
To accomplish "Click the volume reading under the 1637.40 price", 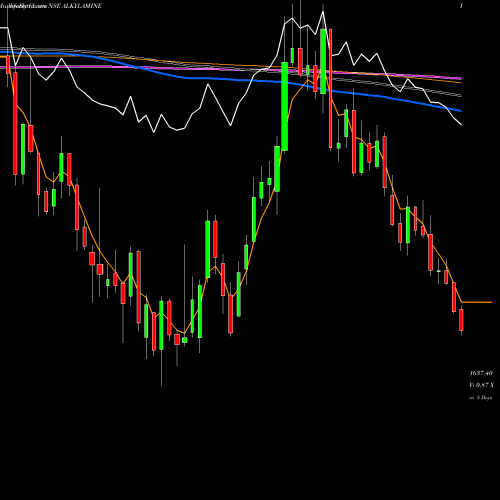I will (482, 385).
